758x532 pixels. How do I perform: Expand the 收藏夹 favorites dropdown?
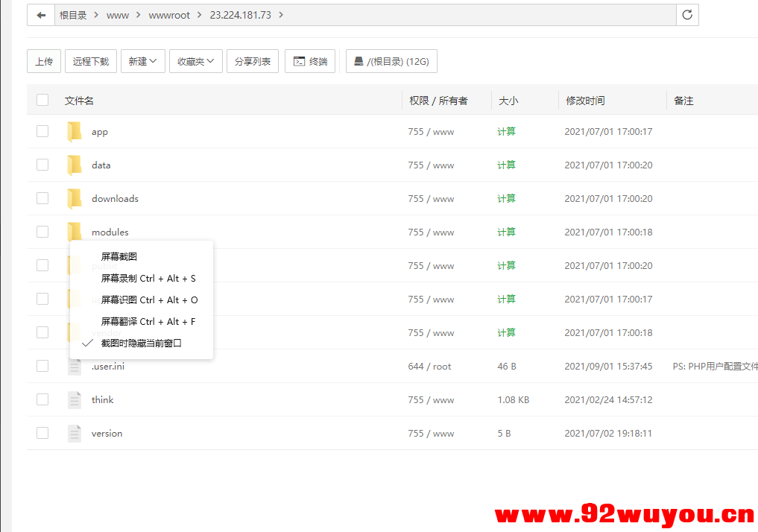coord(195,60)
